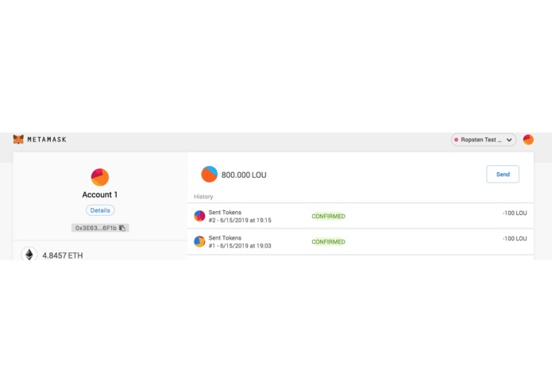Open Sent Tokens transaction #2
552x392 pixels.
[361, 216]
